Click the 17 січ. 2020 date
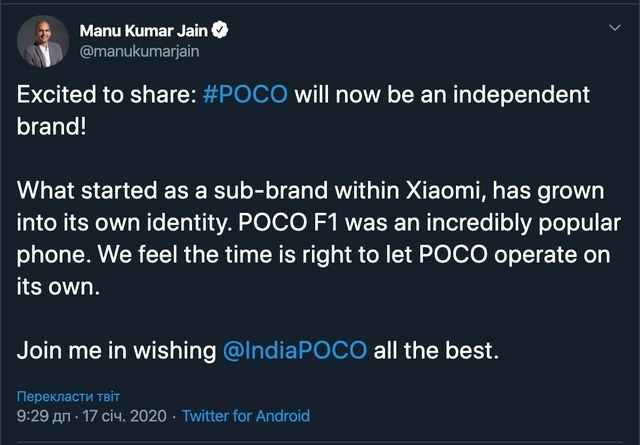Viewport: 640px width, 445px height. coord(127,415)
